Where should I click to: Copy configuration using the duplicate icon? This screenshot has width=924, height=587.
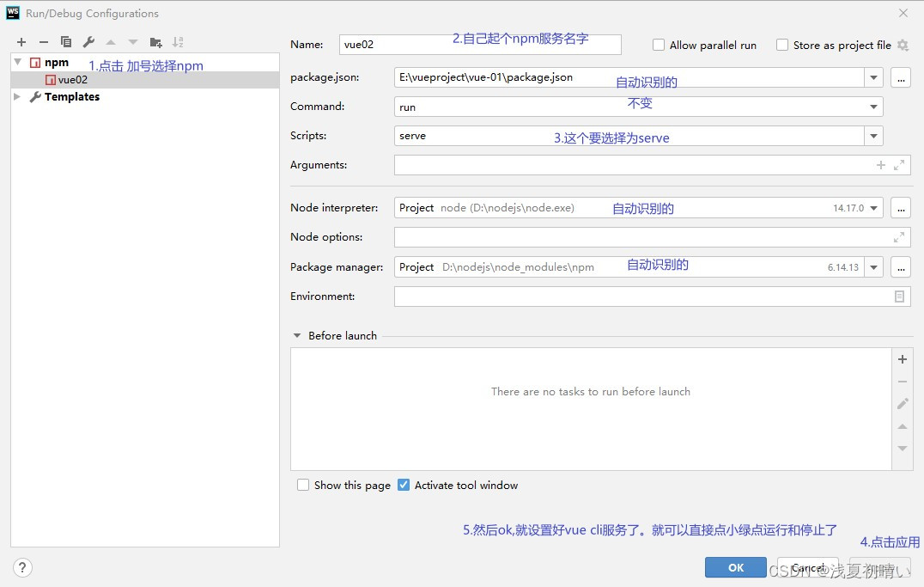point(66,42)
